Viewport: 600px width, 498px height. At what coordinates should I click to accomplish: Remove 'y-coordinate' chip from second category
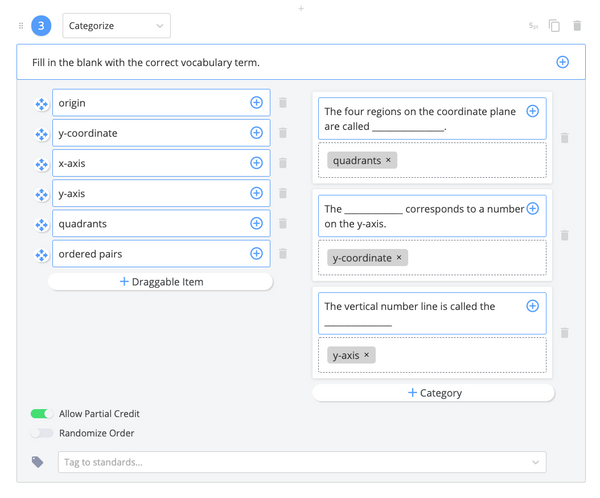click(x=399, y=258)
